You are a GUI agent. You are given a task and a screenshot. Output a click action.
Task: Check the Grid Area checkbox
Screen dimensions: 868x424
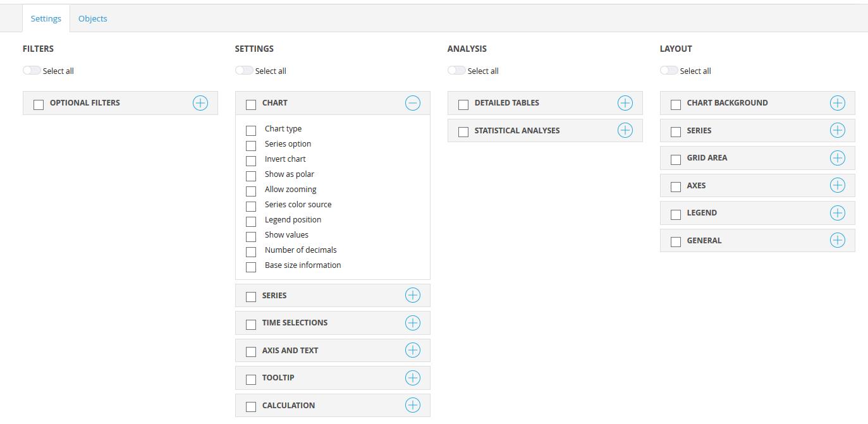point(676,159)
